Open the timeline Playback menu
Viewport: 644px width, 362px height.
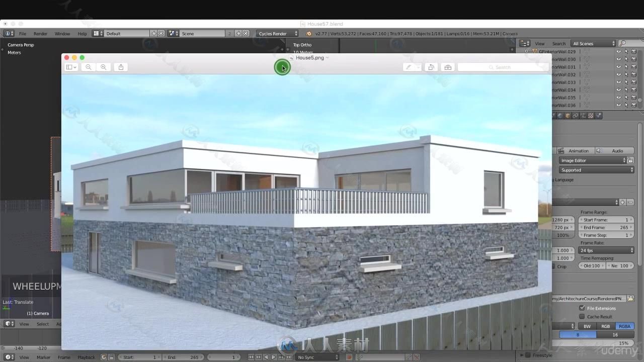click(86, 357)
